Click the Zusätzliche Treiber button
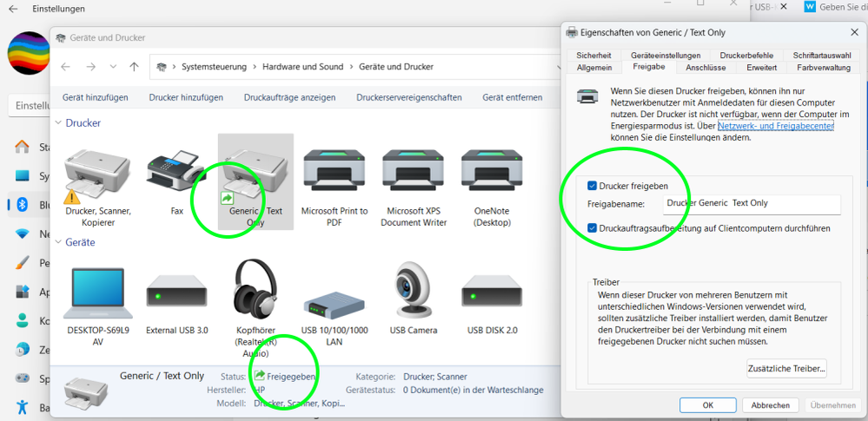Viewport: 868px width, 421px height. tap(785, 369)
